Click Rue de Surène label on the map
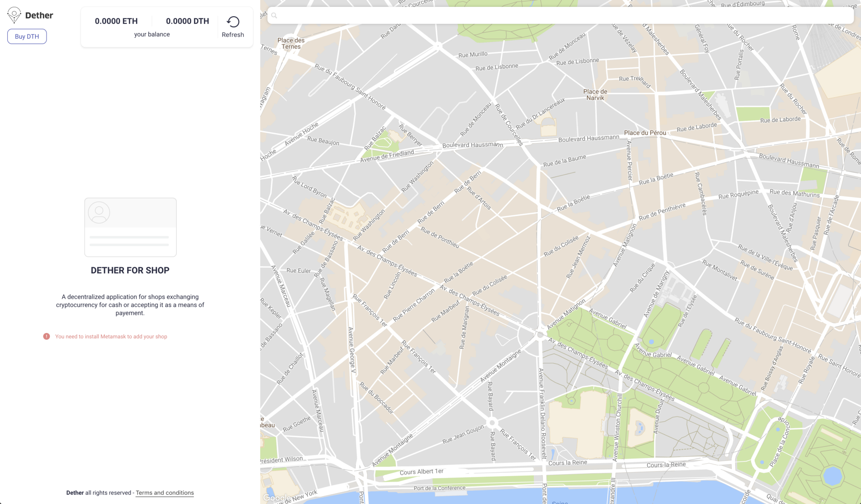 click(757, 270)
